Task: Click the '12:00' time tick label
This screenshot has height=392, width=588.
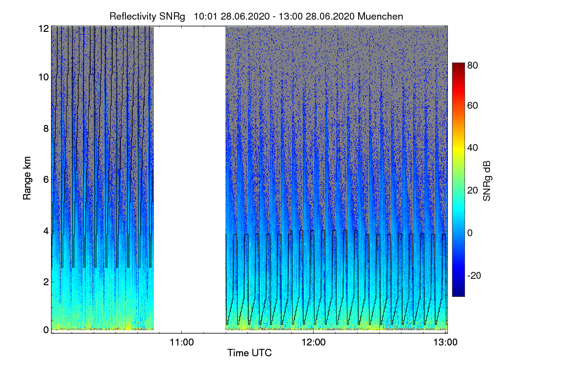Action: 314,342
